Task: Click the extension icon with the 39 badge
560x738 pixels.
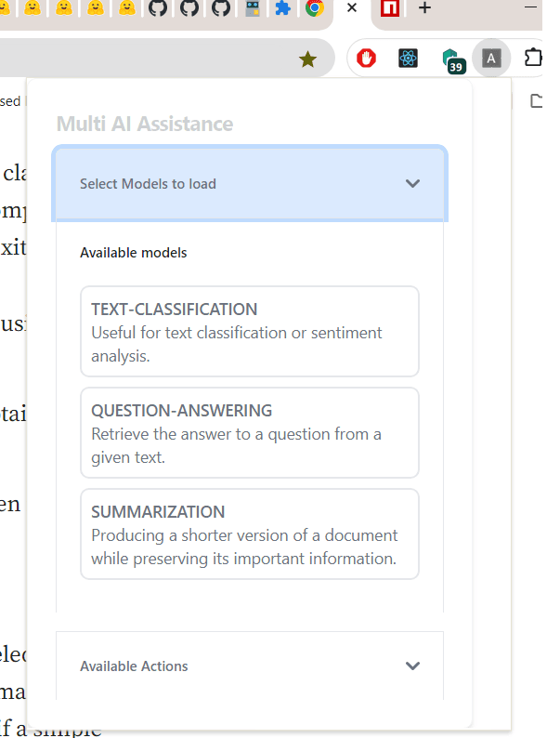Action: [x=451, y=59]
